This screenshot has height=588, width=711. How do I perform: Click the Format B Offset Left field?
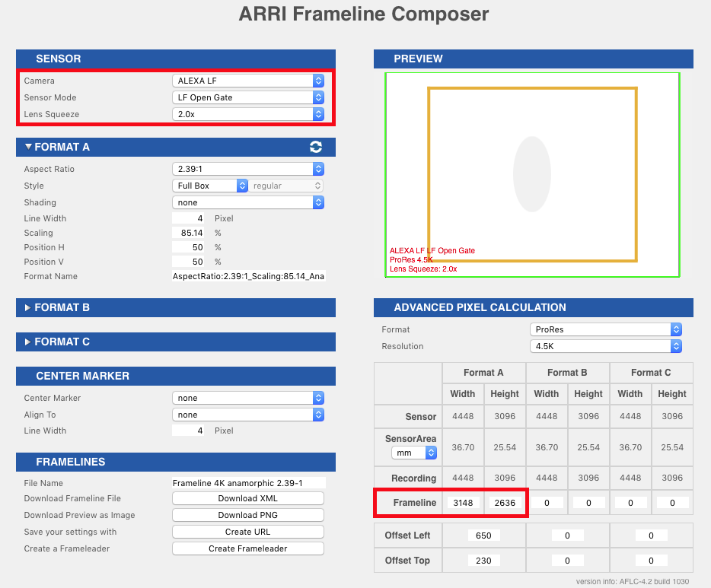coord(567,536)
